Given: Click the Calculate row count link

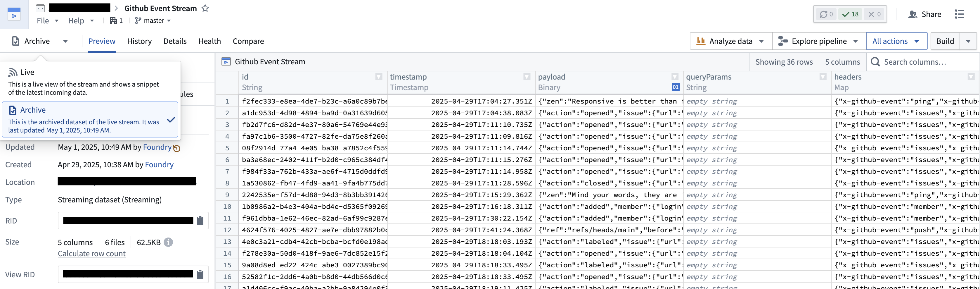Looking at the screenshot, I should pyautogui.click(x=91, y=253).
